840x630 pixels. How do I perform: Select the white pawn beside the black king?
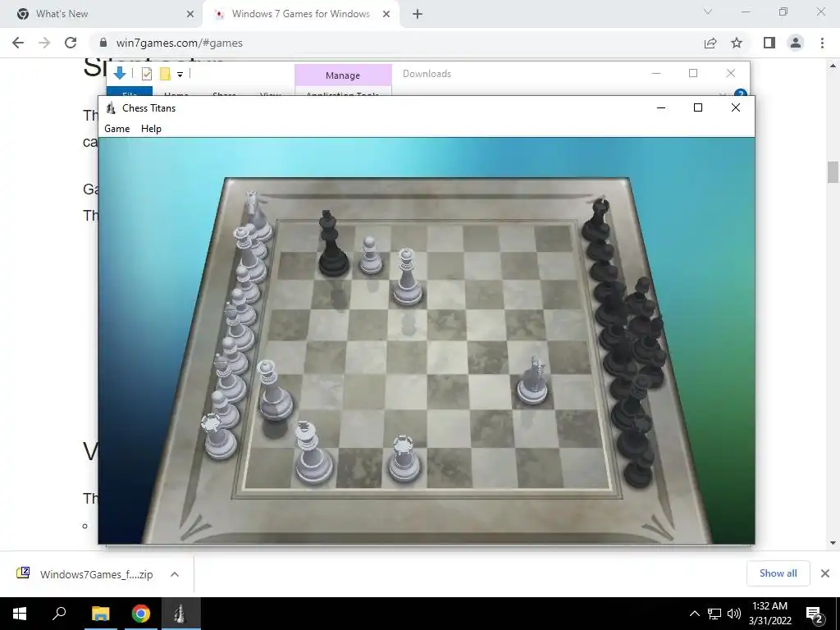coord(370,256)
